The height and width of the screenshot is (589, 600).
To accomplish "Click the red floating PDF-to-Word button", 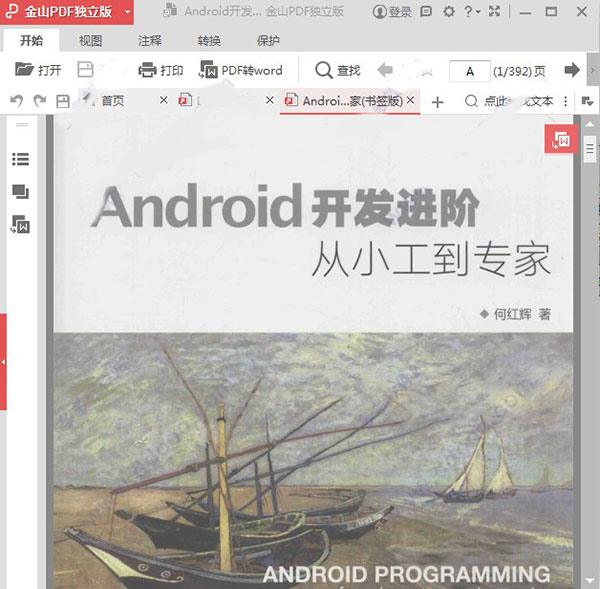I will [561, 141].
